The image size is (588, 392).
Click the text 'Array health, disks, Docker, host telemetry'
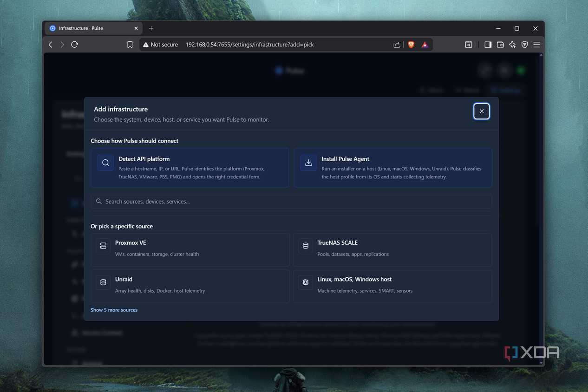(x=160, y=291)
